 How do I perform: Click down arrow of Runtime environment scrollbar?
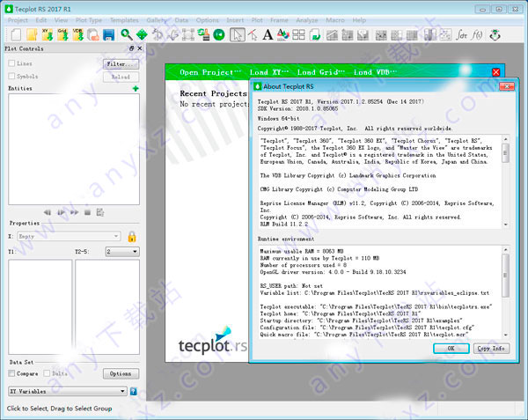point(505,335)
